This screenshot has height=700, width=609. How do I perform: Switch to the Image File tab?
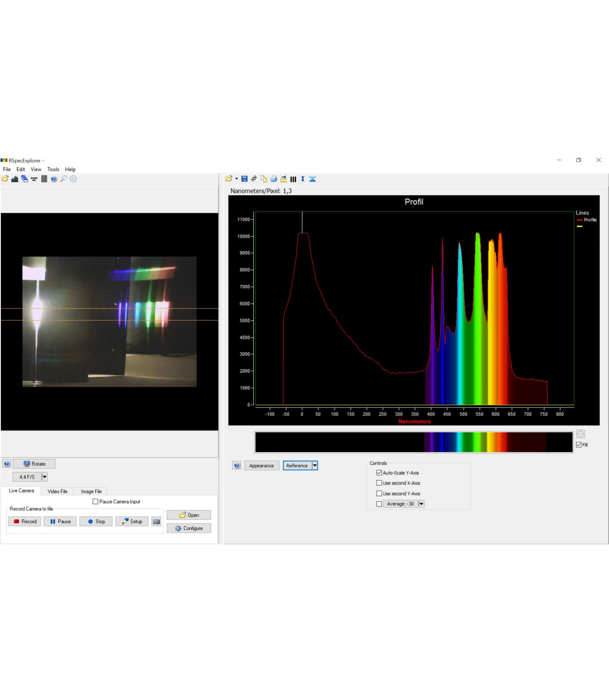pos(91,491)
